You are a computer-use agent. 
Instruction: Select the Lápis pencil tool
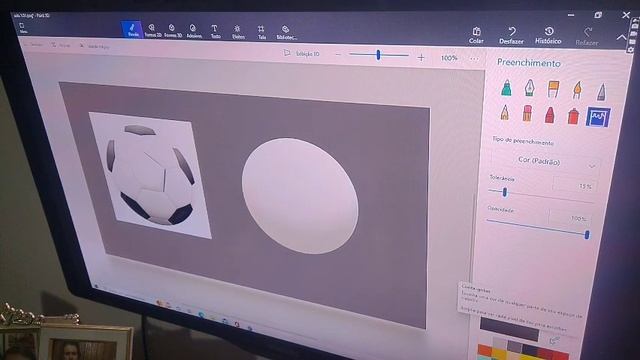[x=505, y=113]
